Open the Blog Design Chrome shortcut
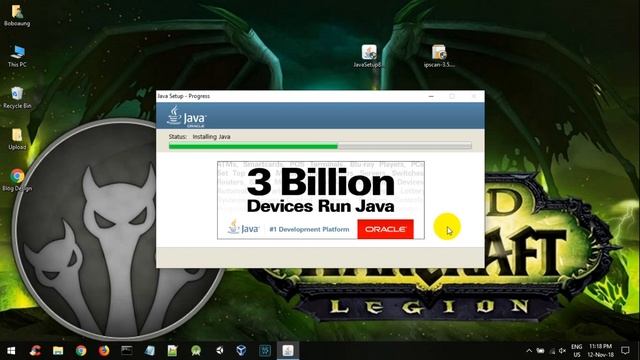This screenshot has height=360, width=640. point(17,180)
